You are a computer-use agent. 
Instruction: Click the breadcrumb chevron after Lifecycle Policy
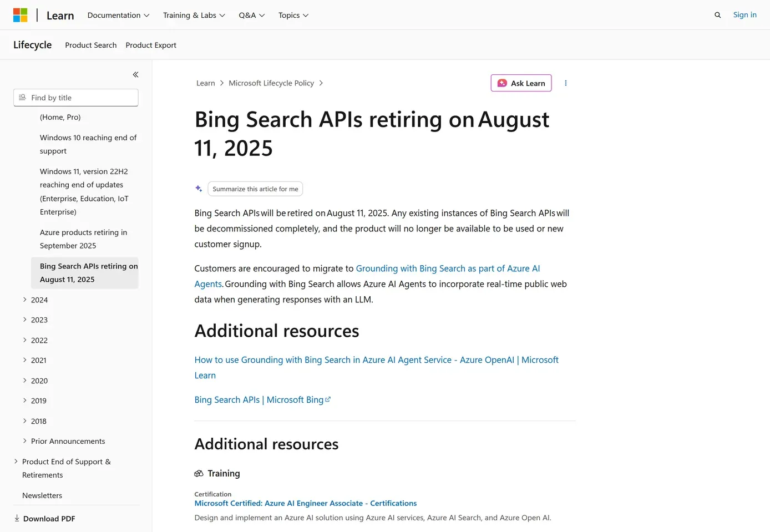tap(321, 83)
